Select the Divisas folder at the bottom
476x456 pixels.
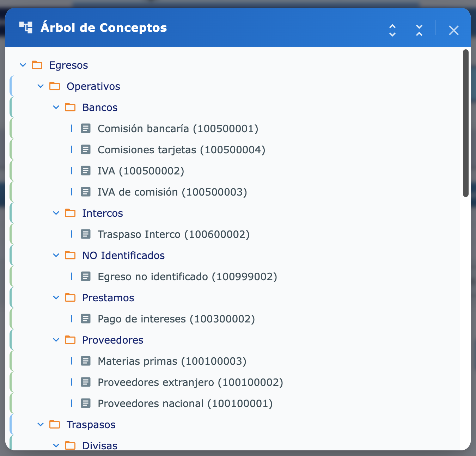point(100,445)
